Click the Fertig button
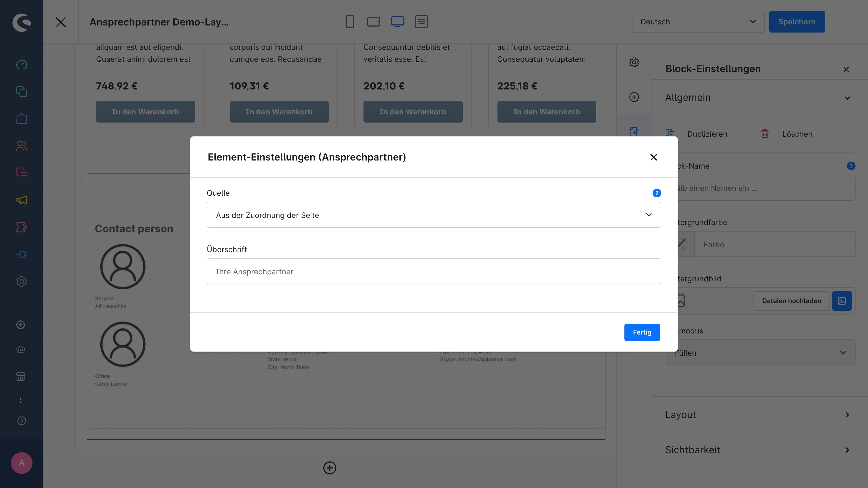This screenshot has width=868, height=488. coord(642,332)
